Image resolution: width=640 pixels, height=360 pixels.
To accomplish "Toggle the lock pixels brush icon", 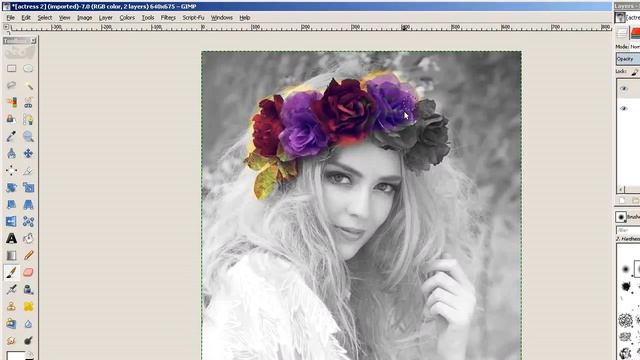I will tap(635, 72).
